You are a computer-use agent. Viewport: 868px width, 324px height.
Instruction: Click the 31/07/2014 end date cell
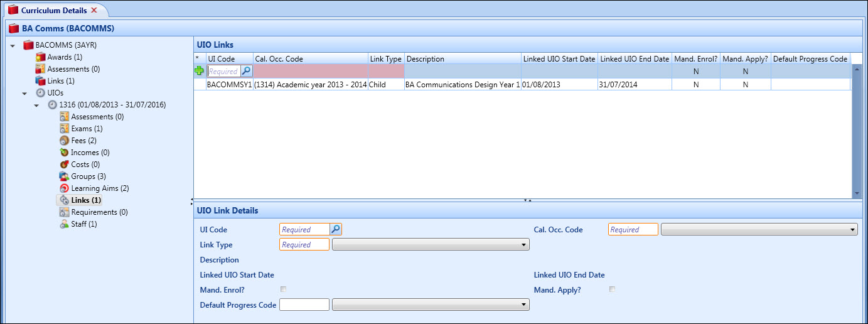click(635, 84)
